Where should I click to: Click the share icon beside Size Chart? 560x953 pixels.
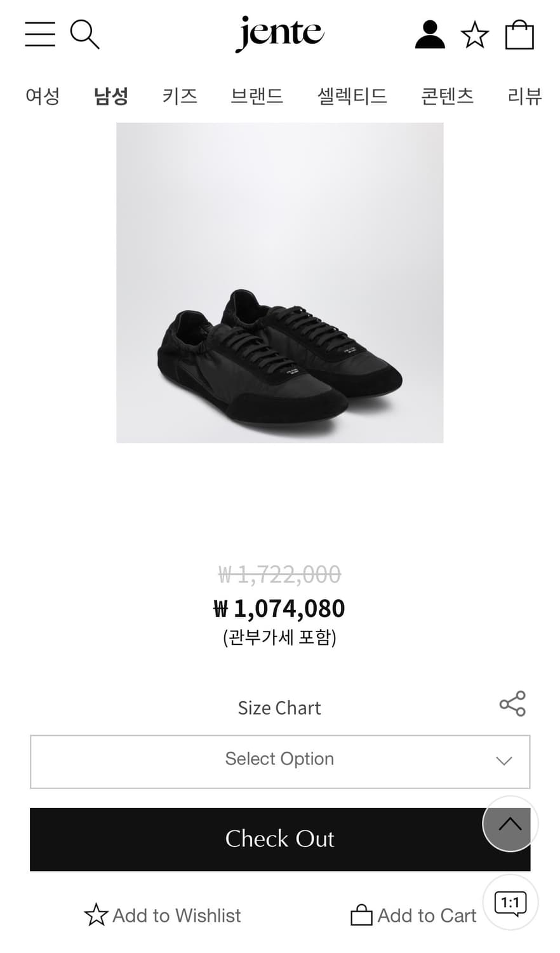click(x=512, y=703)
